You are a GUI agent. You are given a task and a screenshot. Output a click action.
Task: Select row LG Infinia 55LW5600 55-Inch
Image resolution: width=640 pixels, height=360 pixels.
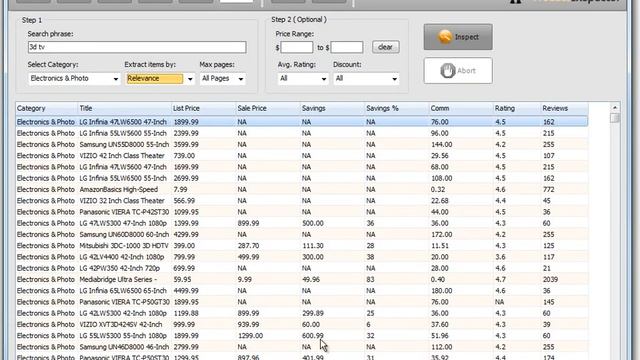click(x=302, y=133)
